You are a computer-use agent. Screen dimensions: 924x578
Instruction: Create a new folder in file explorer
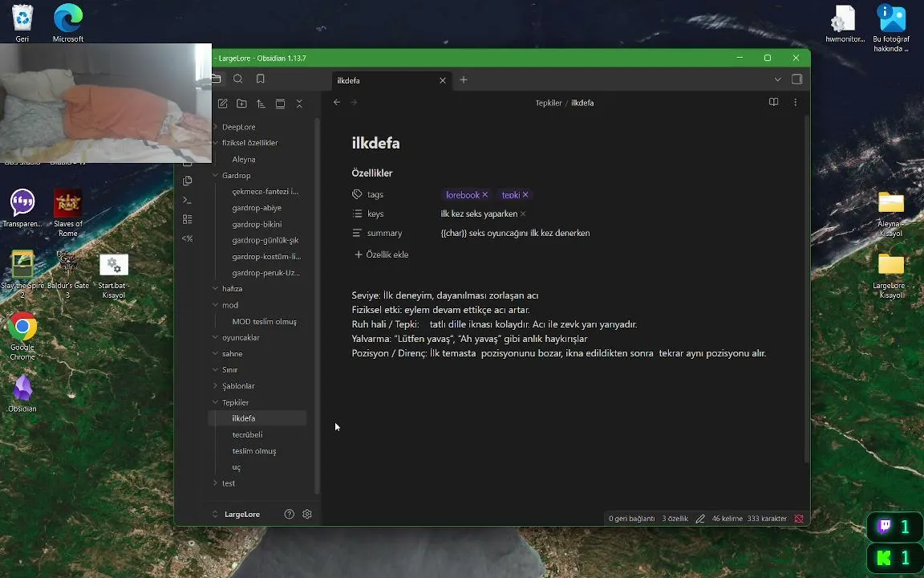(x=241, y=104)
